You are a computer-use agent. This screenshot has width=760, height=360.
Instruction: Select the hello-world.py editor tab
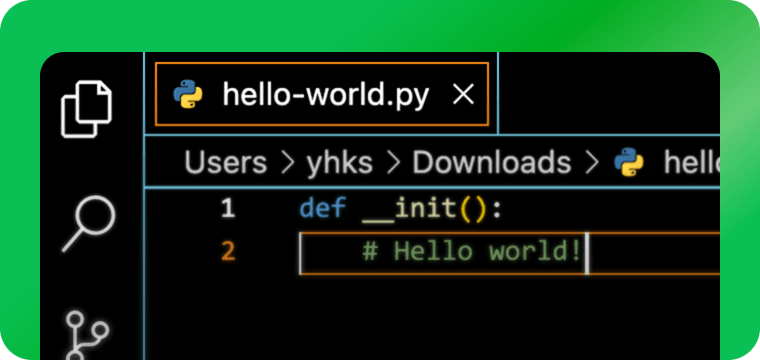(322, 94)
